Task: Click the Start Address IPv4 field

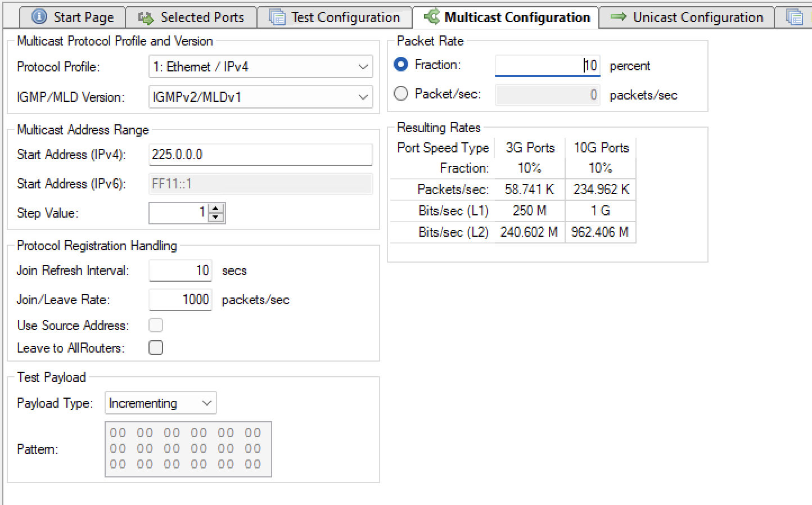Action: pyautogui.click(x=260, y=154)
